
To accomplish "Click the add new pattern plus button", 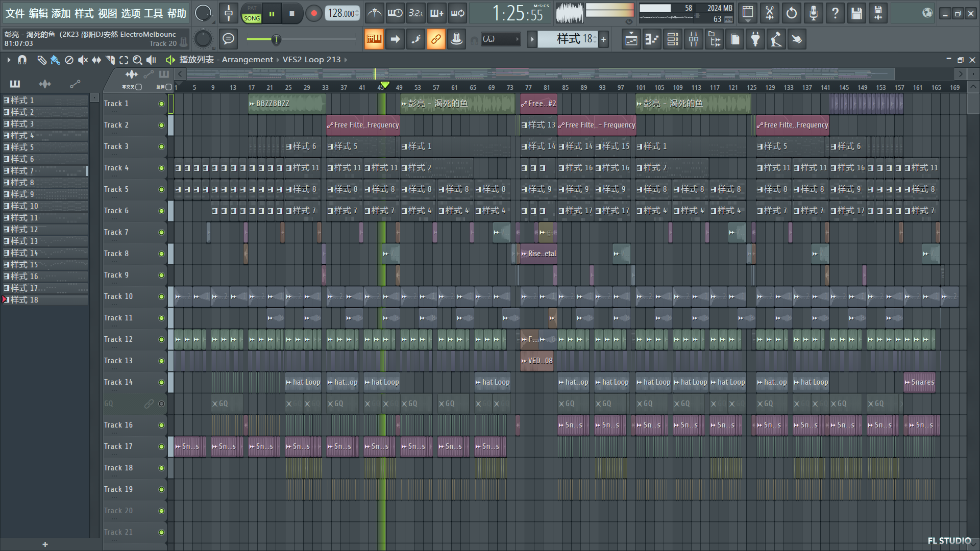I will (603, 39).
